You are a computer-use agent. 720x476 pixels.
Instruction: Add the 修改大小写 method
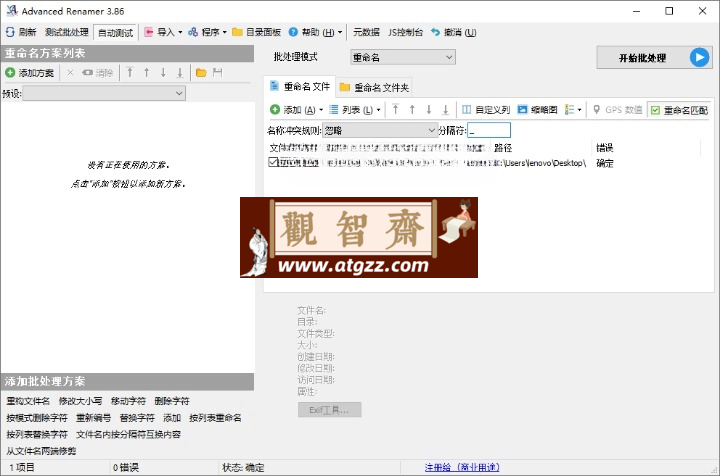point(80,401)
